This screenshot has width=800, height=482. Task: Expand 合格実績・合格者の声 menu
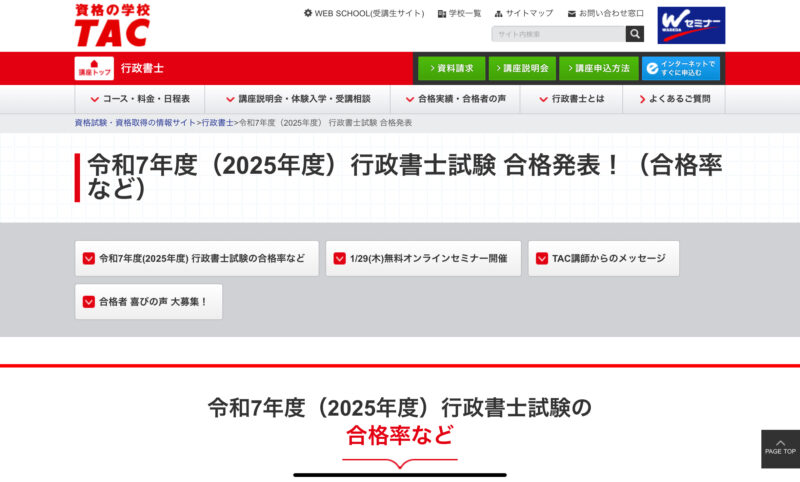[x=455, y=99]
